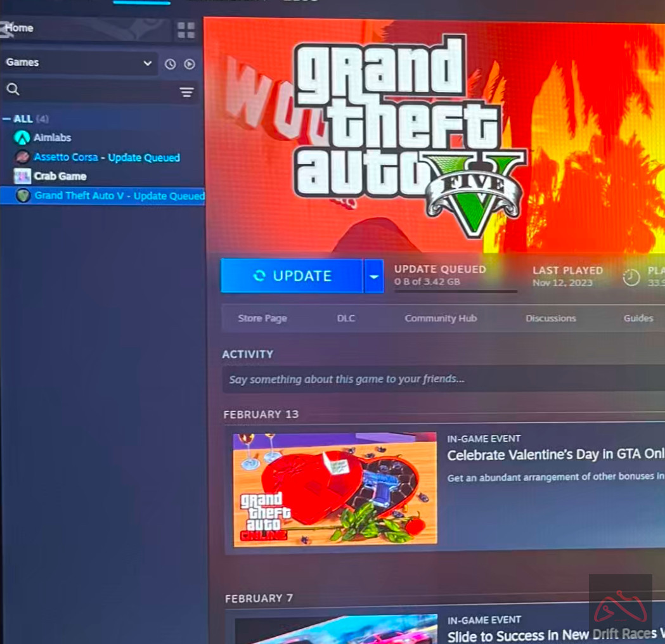Open the library filter options icon
The height and width of the screenshot is (644, 665).
pos(186,93)
